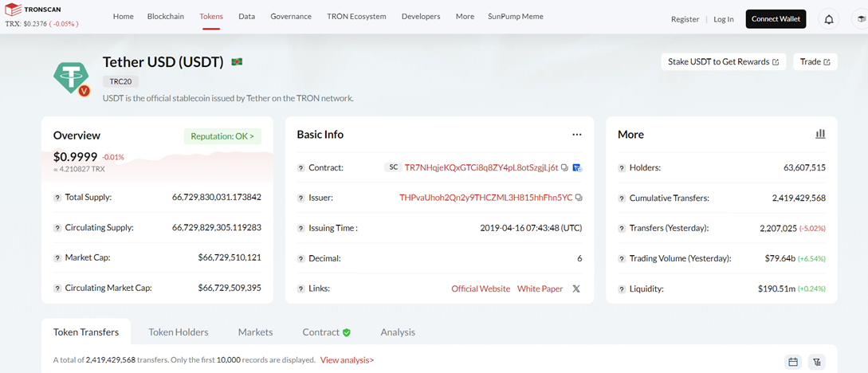868x373 pixels.
Task: Click the Register link
Action: coord(685,19)
